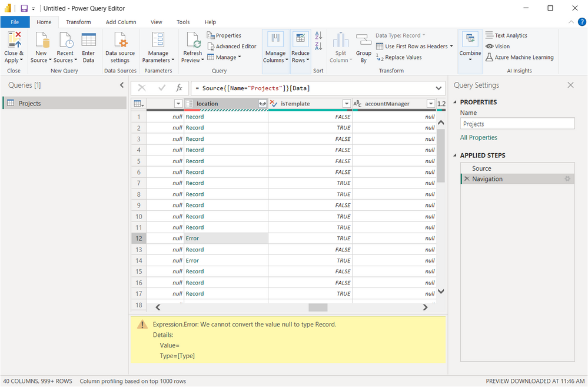Open the File menu

(15, 22)
